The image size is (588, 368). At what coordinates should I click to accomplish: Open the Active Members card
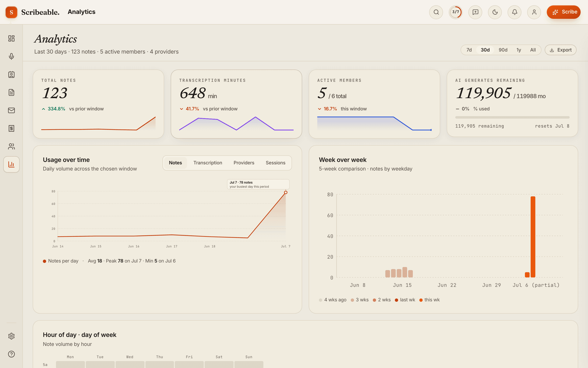pyautogui.click(x=374, y=104)
